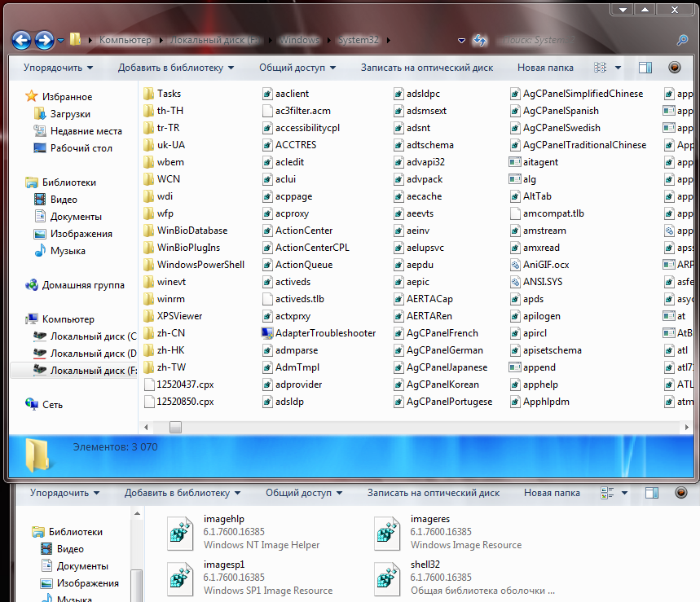The width and height of the screenshot is (700, 602).
Task: Open recent pages arrow beside Forward button
Action: pyautogui.click(x=61, y=41)
